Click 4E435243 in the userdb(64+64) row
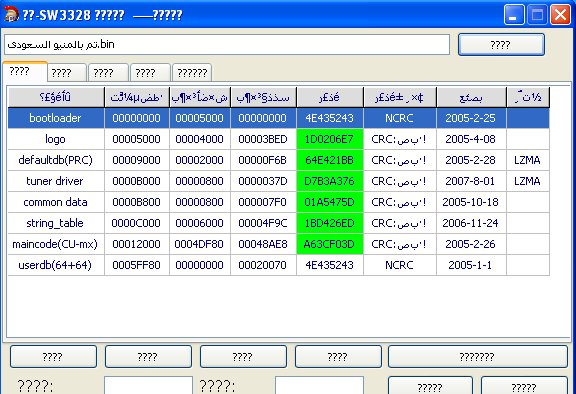 pyautogui.click(x=330, y=265)
